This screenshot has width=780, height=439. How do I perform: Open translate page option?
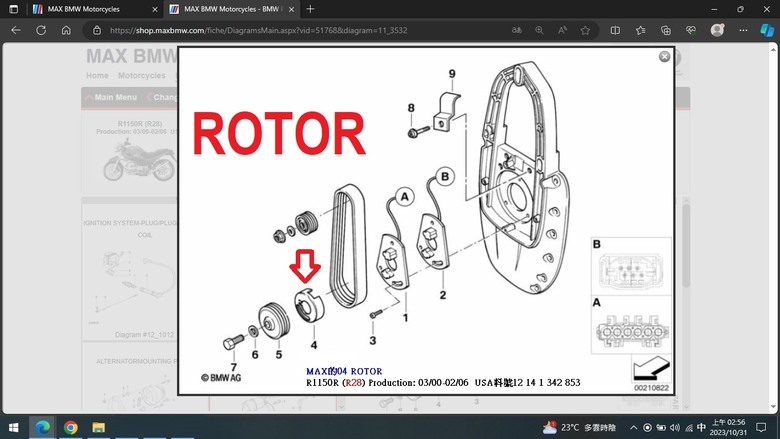click(517, 30)
